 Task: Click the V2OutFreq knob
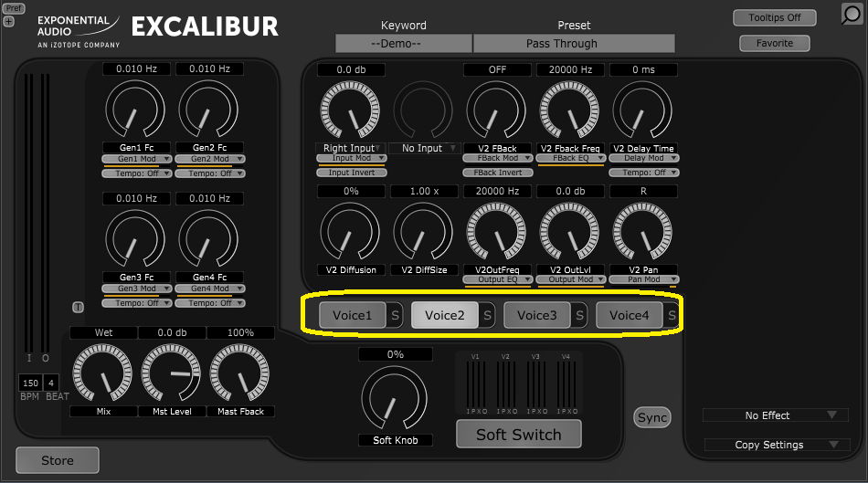[496, 233]
